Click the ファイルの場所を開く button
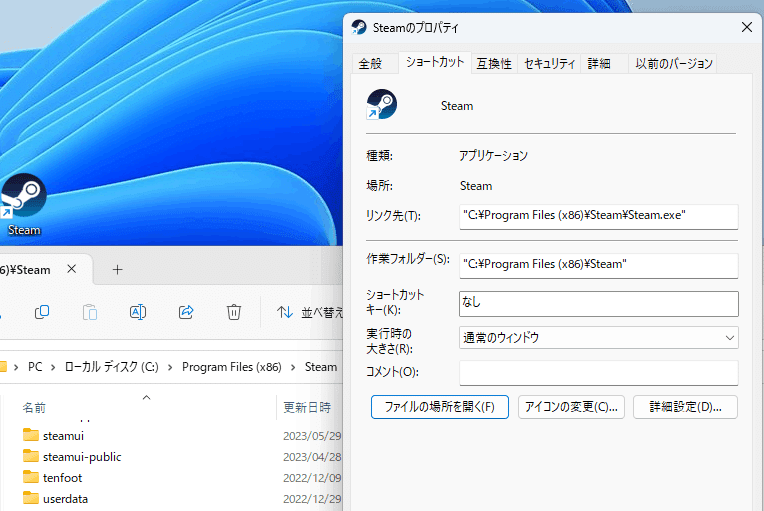Image resolution: width=764 pixels, height=511 pixels. tap(439, 407)
